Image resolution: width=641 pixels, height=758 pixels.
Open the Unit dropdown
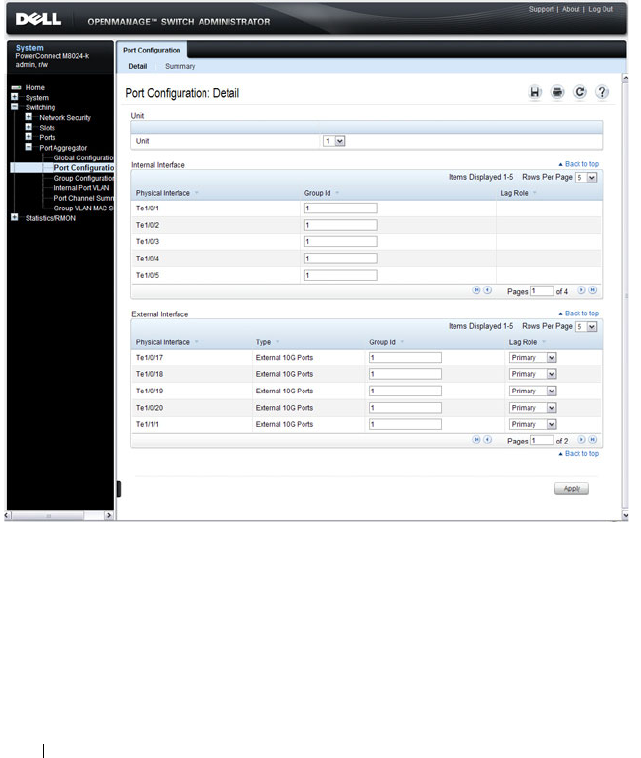click(334, 141)
